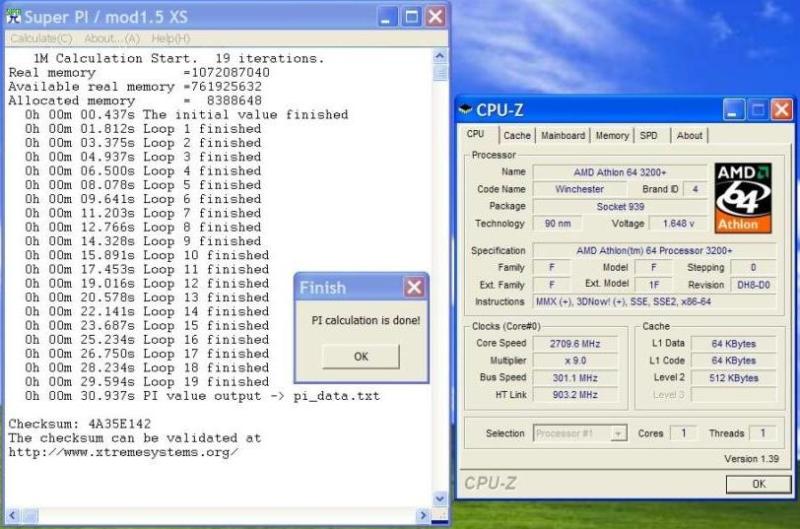Open the Calculate(C) menu
This screenshot has width=800, height=529.
[x=41, y=38]
